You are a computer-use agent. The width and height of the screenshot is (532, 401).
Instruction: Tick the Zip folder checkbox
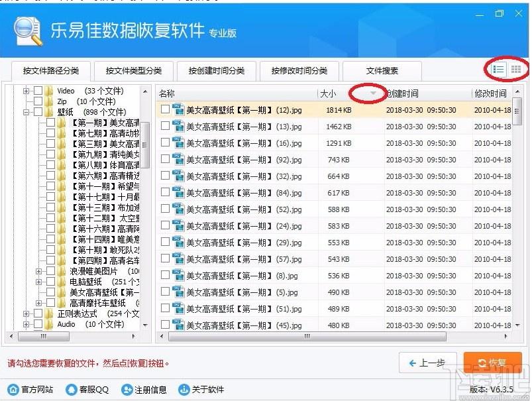[38, 101]
